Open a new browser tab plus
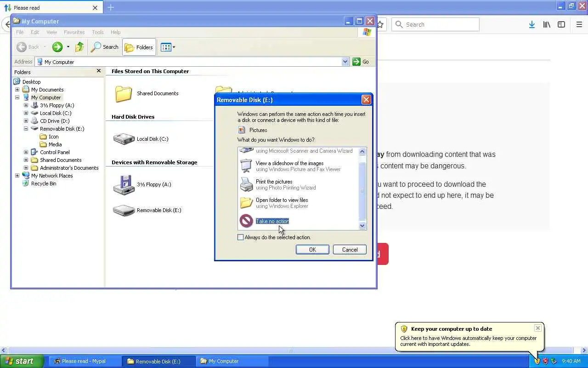 pyautogui.click(x=111, y=7)
